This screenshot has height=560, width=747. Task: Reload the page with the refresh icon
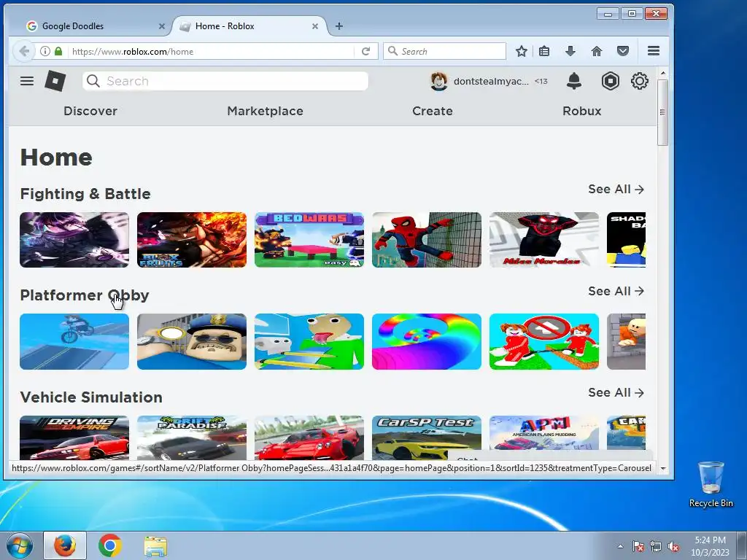(366, 52)
